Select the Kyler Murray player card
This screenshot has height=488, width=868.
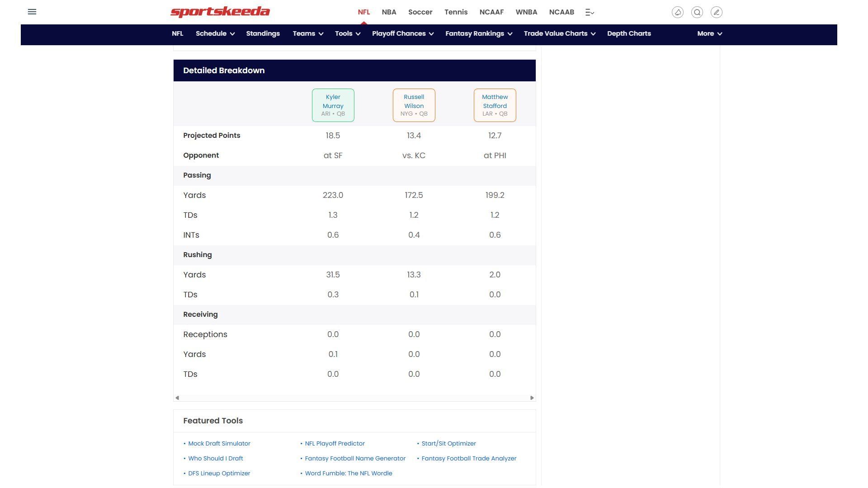pos(333,105)
